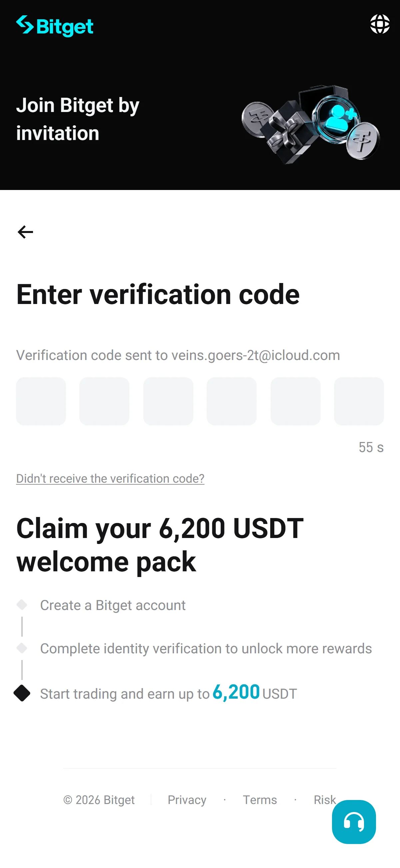Screen dimensions: 400x868
Task: Select the fifth verification code box
Action: [x=296, y=401]
